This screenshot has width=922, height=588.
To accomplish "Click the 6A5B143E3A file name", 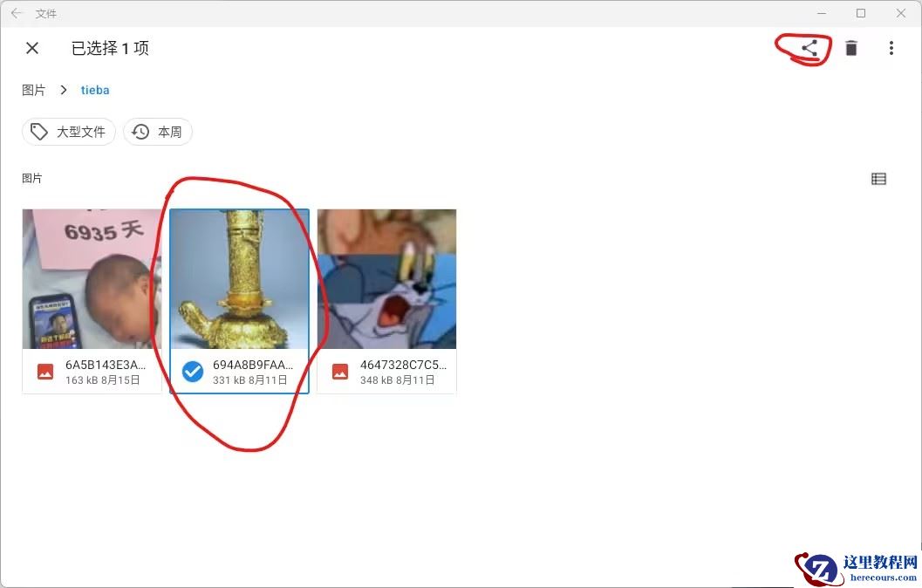I will click(106, 366).
